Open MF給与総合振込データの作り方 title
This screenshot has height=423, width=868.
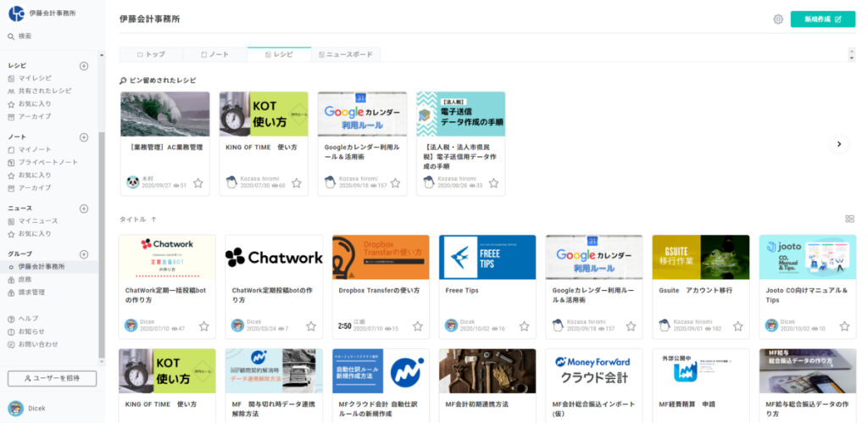coord(807,409)
